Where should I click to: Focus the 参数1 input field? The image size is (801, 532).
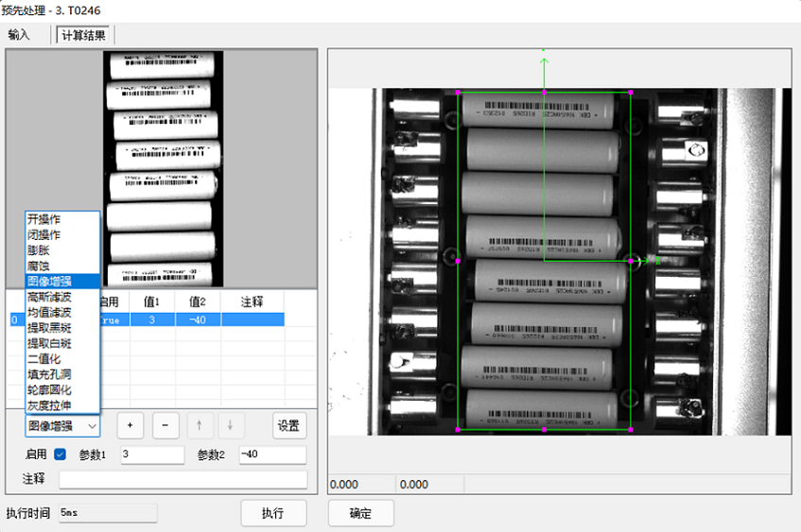pos(152,455)
